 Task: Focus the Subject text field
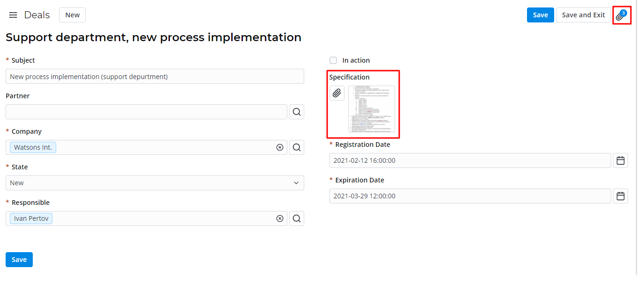point(155,76)
